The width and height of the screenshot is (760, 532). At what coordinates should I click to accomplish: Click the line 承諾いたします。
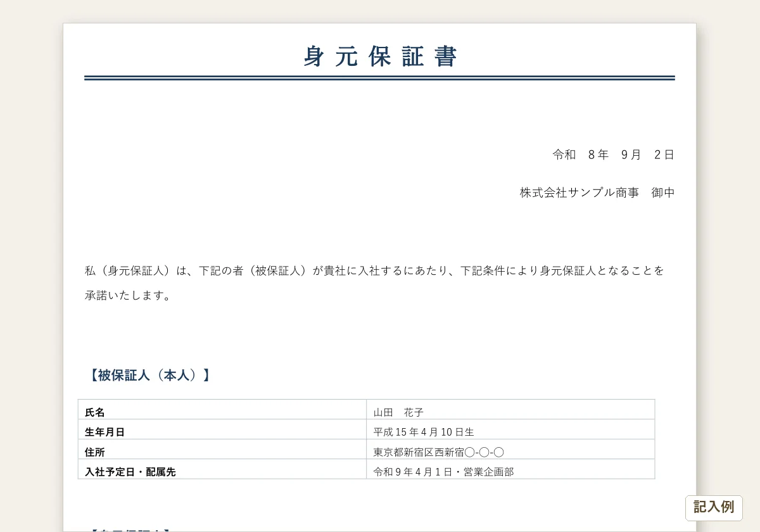(129, 295)
